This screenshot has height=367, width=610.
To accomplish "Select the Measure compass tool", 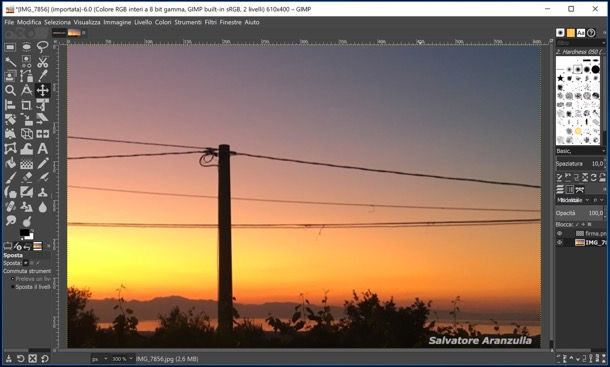I will pos(26,90).
